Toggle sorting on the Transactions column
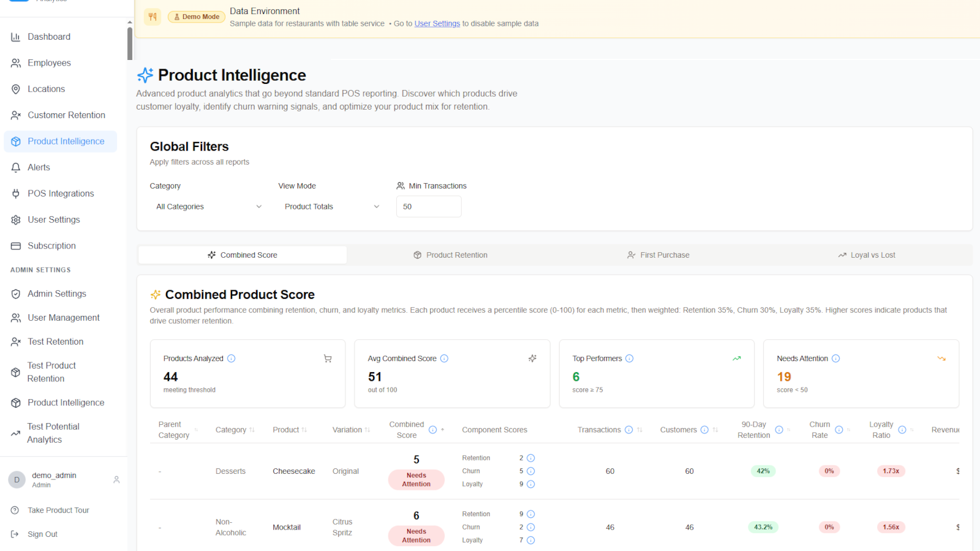This screenshot has height=551, width=980. click(639, 429)
